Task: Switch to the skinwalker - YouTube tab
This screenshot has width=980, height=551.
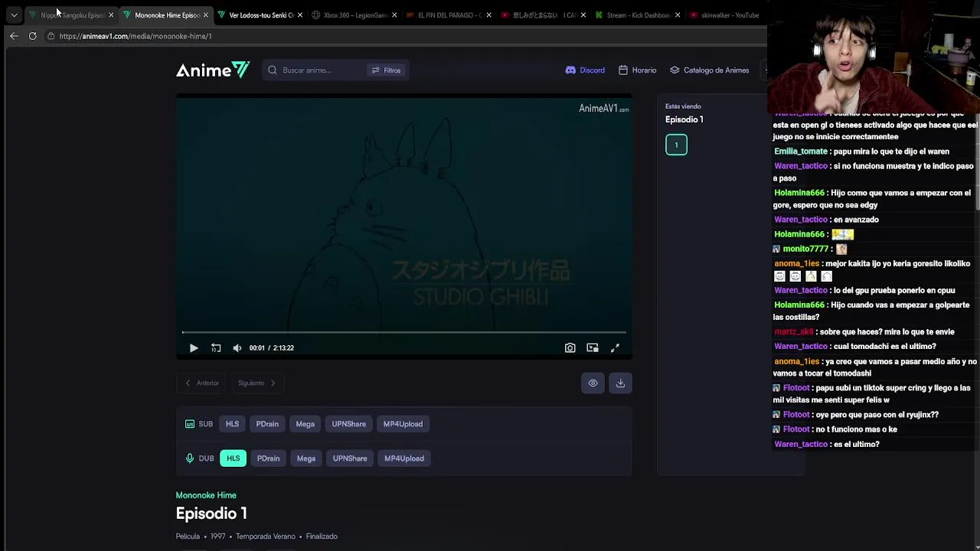Action: (x=727, y=15)
